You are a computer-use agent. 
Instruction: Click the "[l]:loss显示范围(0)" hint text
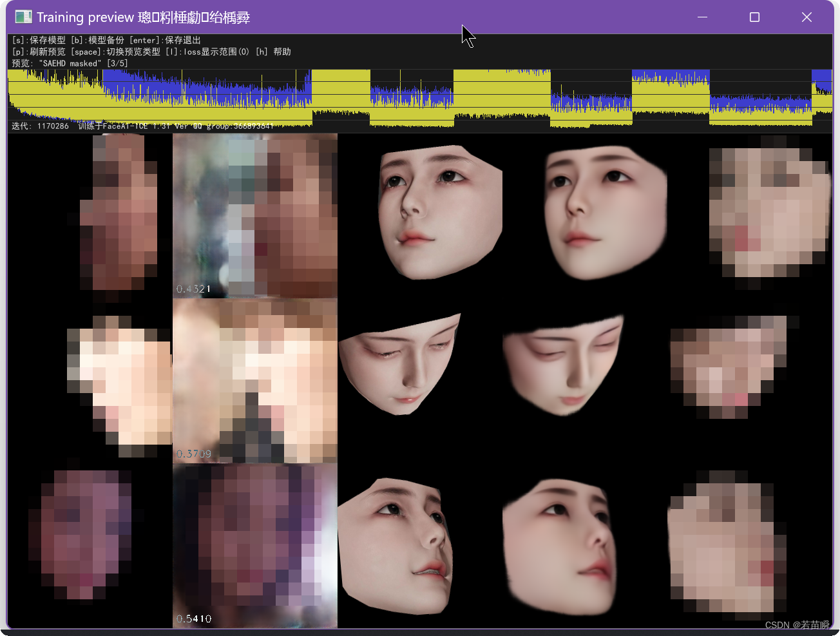click(207, 52)
